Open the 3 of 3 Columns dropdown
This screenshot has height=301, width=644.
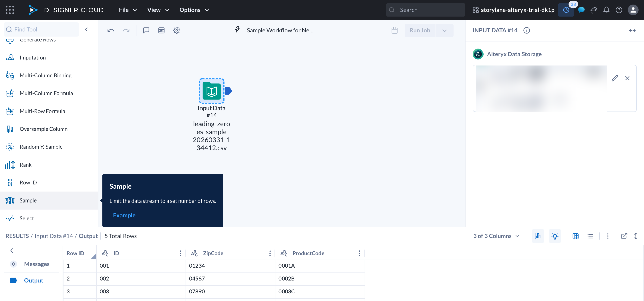[x=496, y=236]
